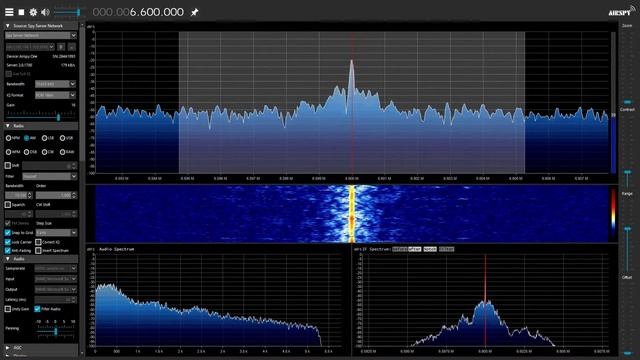The height and width of the screenshot is (360, 640).
Task: Mute audio using the speaker icon
Action: [x=45, y=12]
